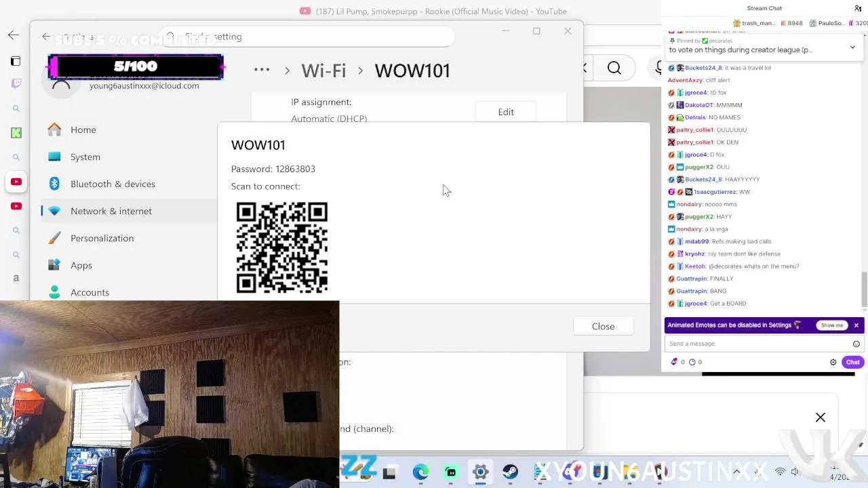Click the browser back arrow at top left

click(x=14, y=35)
